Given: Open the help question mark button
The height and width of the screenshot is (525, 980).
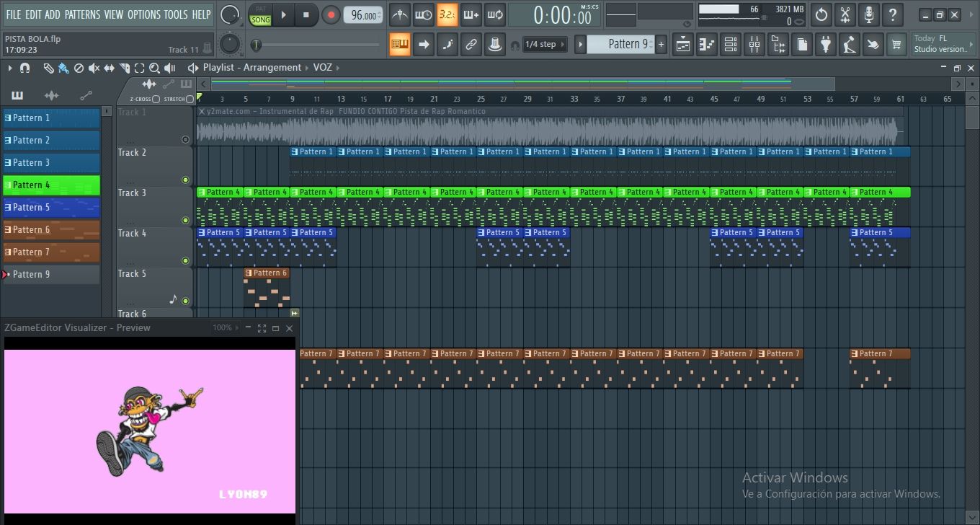Looking at the screenshot, I should click(893, 14).
